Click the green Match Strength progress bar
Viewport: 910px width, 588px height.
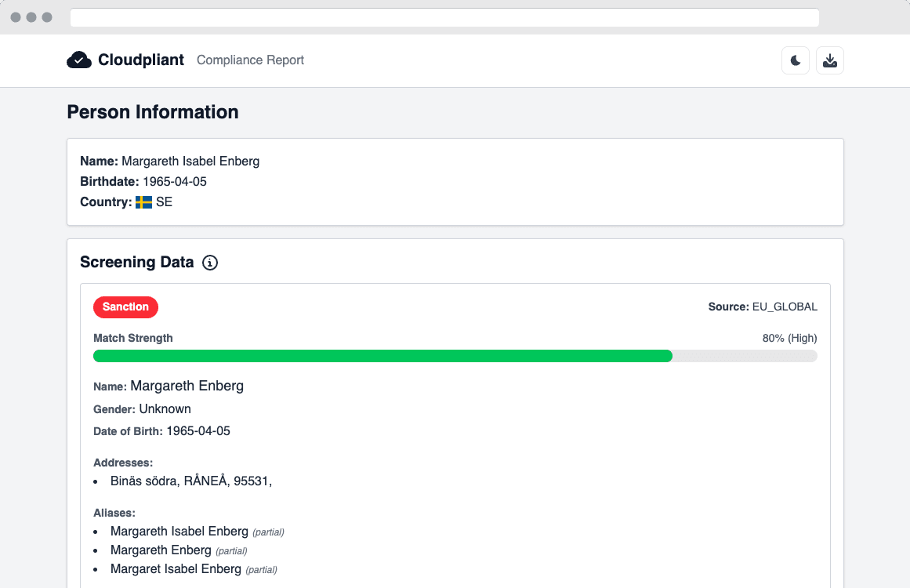(x=382, y=356)
